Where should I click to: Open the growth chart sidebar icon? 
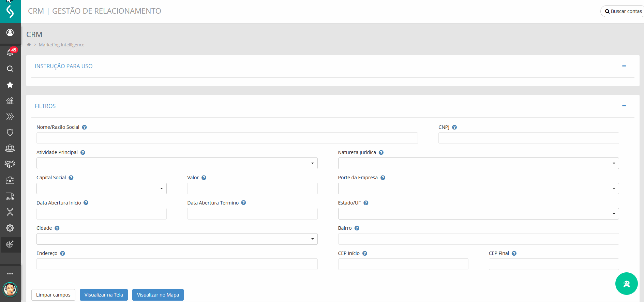(10, 101)
